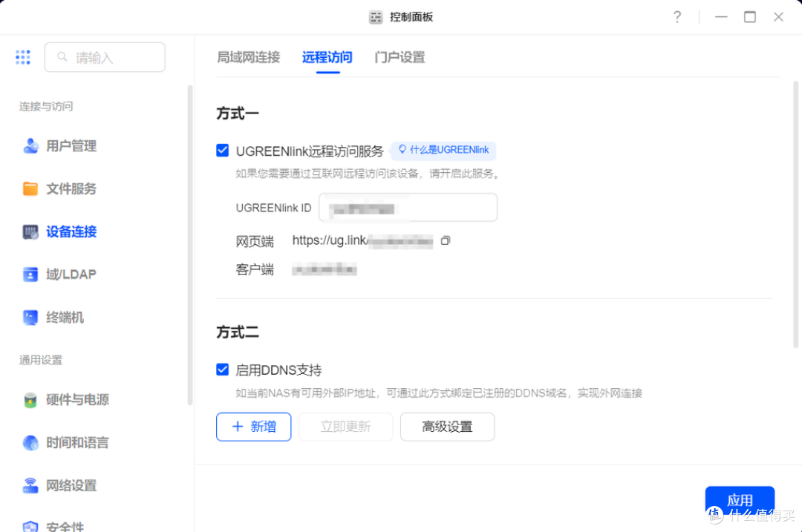Click the 硬件与电源 sidebar label

point(78,400)
